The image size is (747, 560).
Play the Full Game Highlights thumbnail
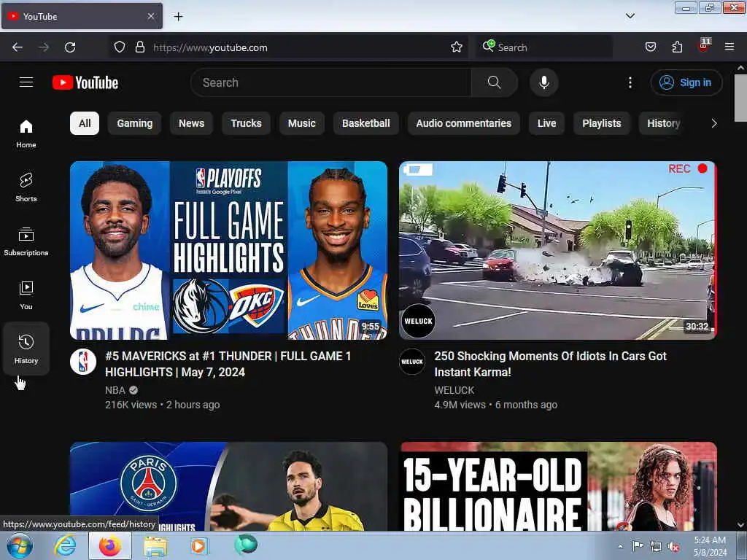pos(228,251)
